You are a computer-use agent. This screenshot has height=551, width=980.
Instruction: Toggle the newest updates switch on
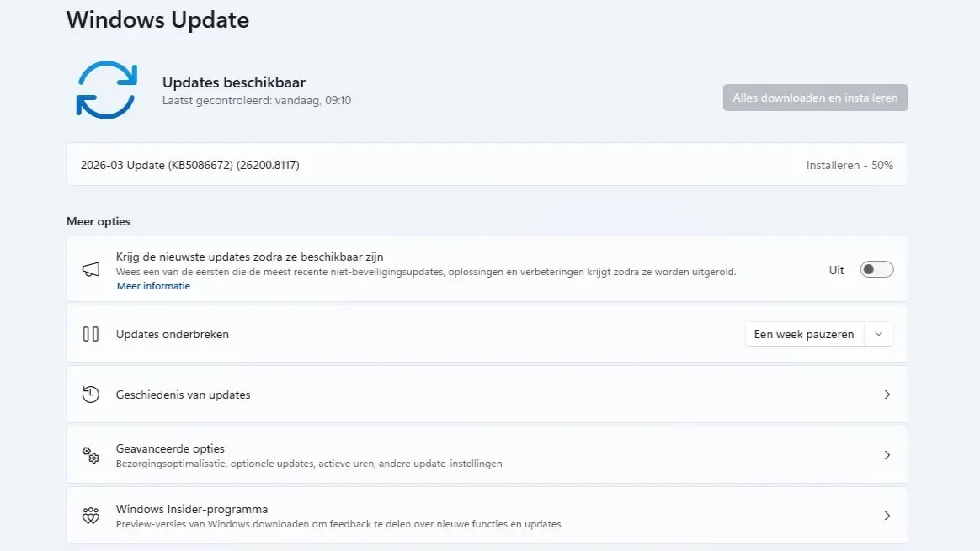(876, 269)
